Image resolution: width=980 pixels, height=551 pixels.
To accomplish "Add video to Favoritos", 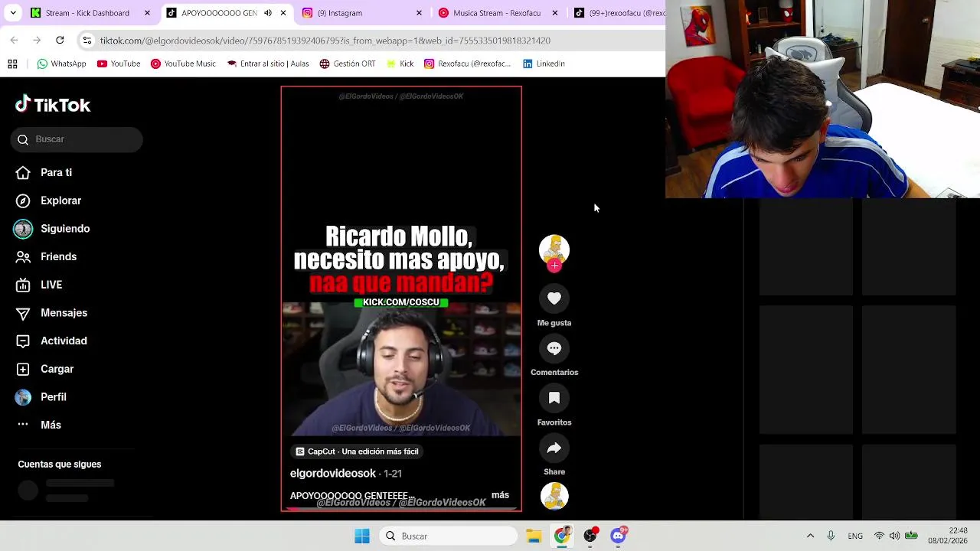I will click(x=554, y=398).
